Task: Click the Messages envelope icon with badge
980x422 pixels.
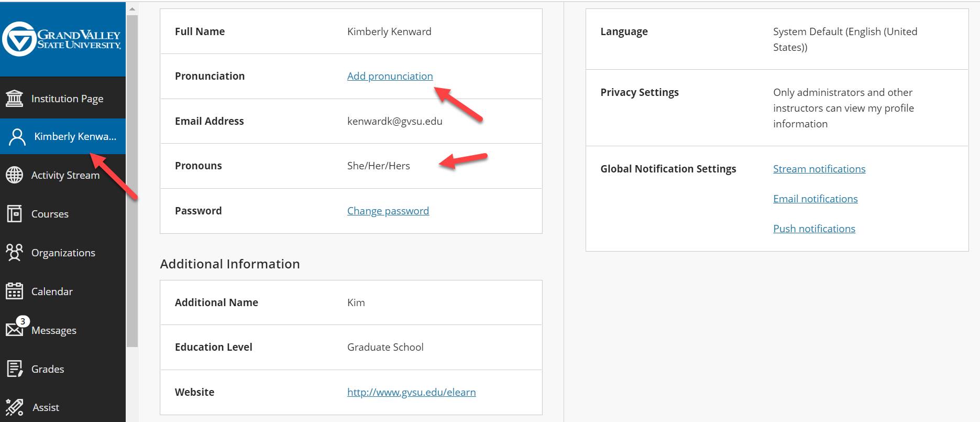Action: point(15,330)
